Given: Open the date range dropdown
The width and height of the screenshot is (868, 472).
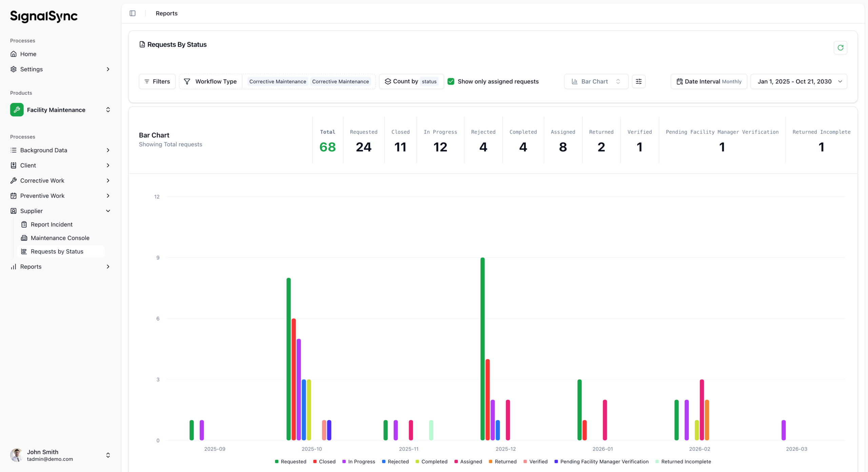Looking at the screenshot, I should pyautogui.click(x=799, y=81).
